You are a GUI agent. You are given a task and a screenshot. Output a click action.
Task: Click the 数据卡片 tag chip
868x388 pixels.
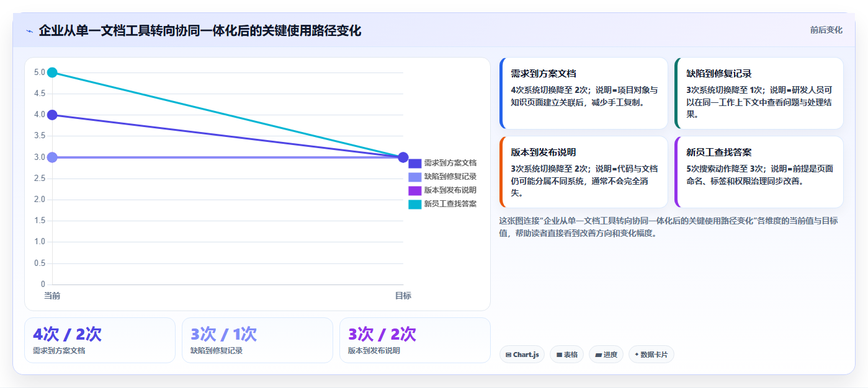[651, 355]
